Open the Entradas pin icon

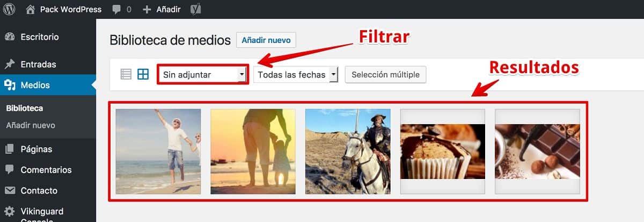point(9,65)
